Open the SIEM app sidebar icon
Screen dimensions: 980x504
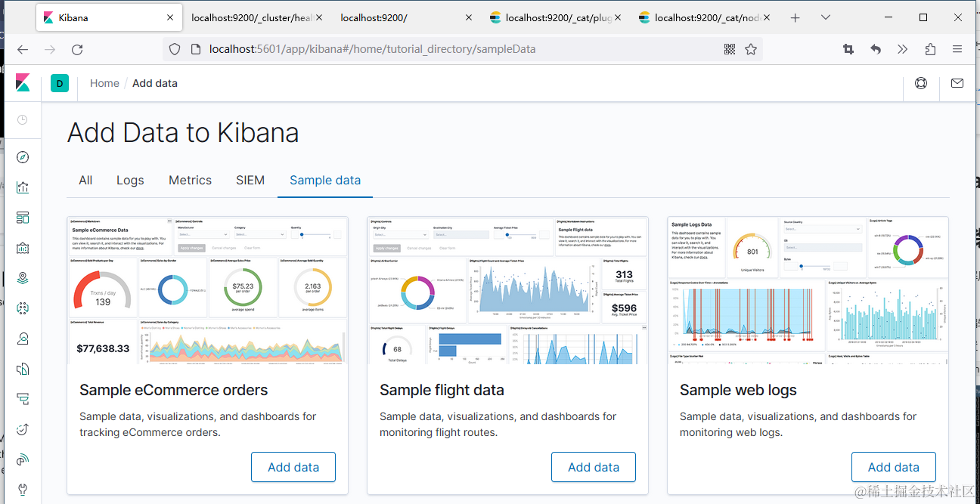click(23, 459)
